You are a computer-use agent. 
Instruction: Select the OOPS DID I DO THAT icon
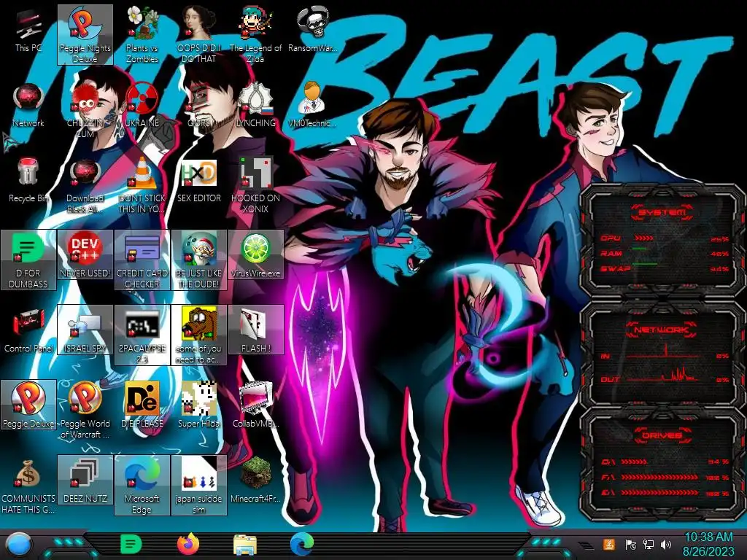click(198, 34)
